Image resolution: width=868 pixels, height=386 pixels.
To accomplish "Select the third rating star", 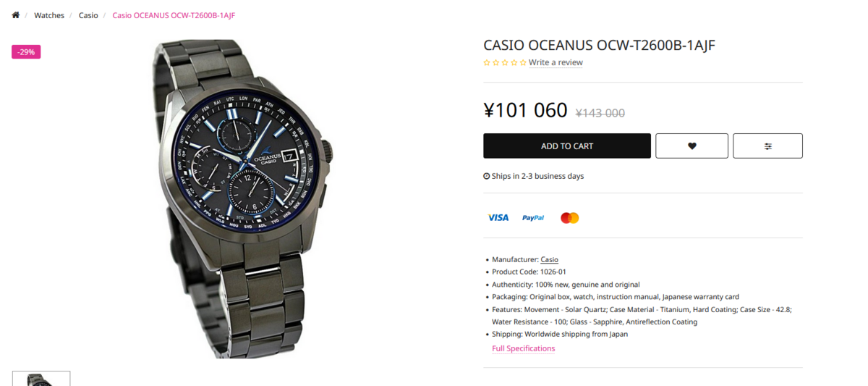I will tap(505, 63).
